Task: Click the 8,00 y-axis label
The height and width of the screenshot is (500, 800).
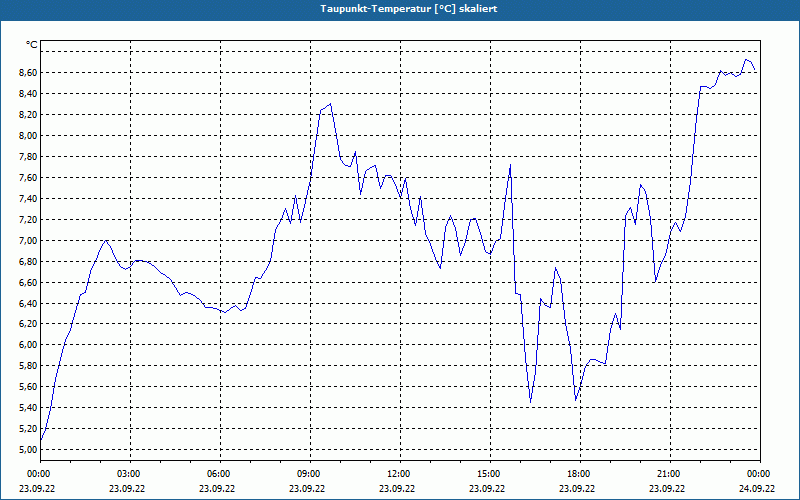Action: click(28, 136)
